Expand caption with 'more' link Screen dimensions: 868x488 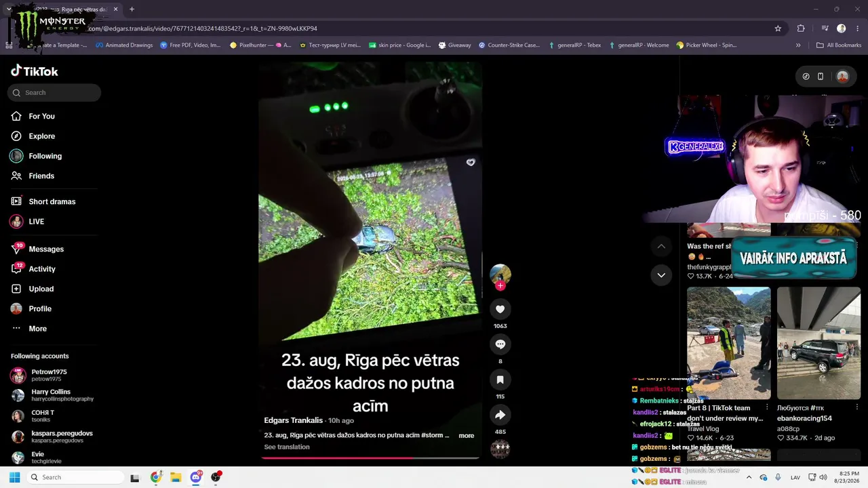click(x=467, y=436)
